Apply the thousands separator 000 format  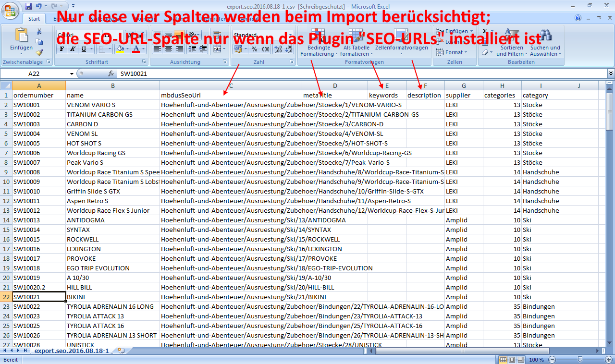[266, 49]
